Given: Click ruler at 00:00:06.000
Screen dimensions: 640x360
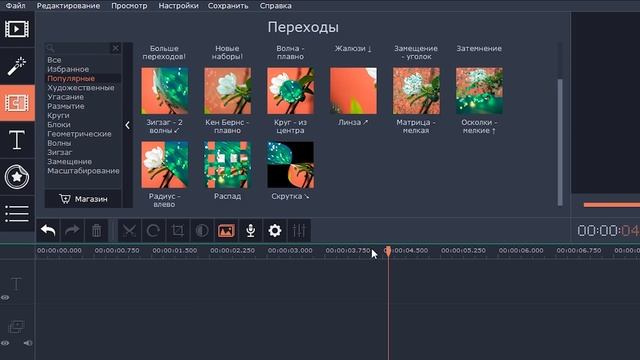Looking at the screenshot, I should (521, 251).
